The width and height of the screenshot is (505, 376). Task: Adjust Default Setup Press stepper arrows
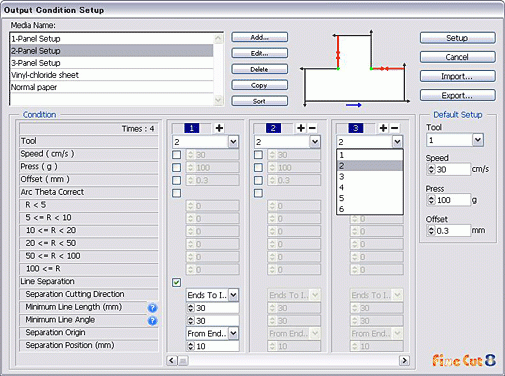pos(431,200)
